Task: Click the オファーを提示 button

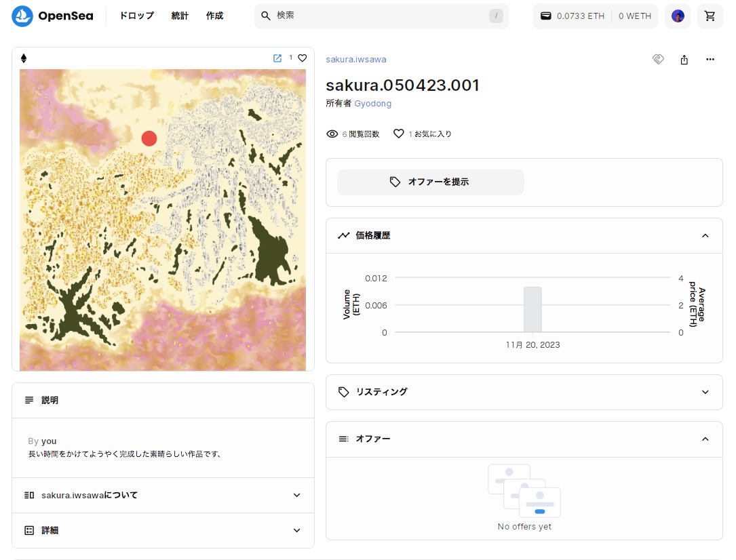Action: [x=431, y=182]
